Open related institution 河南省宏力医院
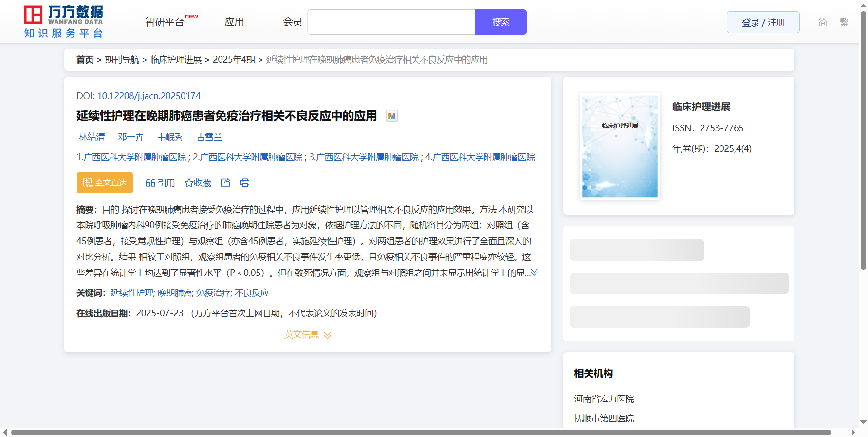Screen dimensions: 868x437 [x=604, y=399]
